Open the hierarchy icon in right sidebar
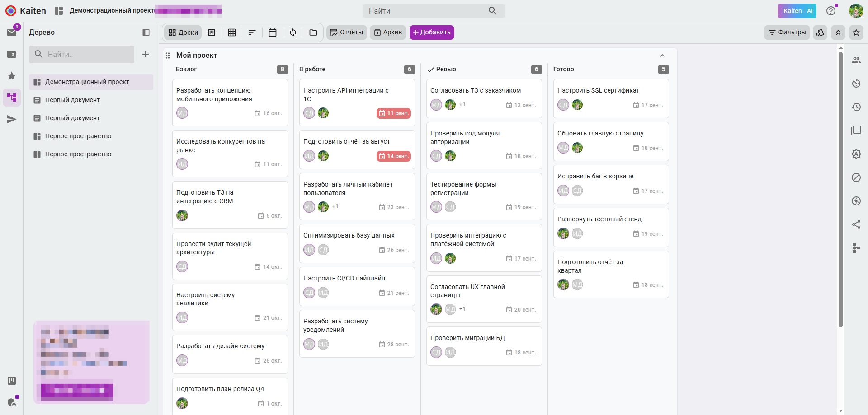 pos(856,248)
